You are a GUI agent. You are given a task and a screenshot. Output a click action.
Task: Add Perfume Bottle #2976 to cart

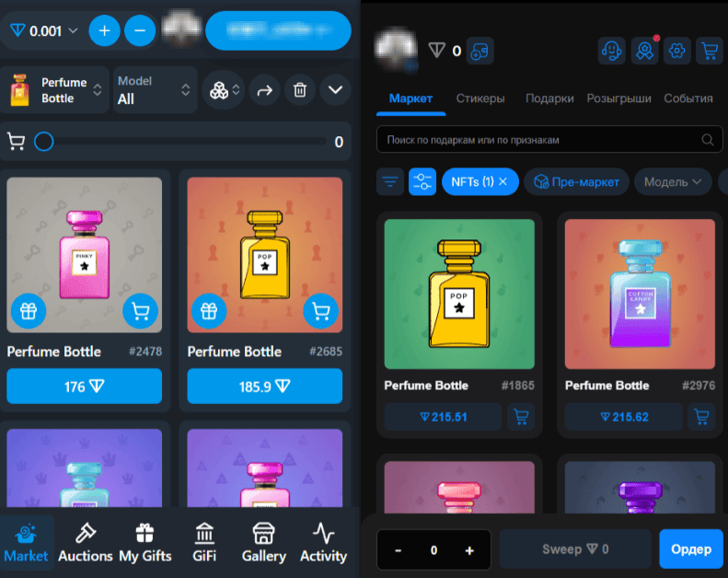pyautogui.click(x=702, y=417)
